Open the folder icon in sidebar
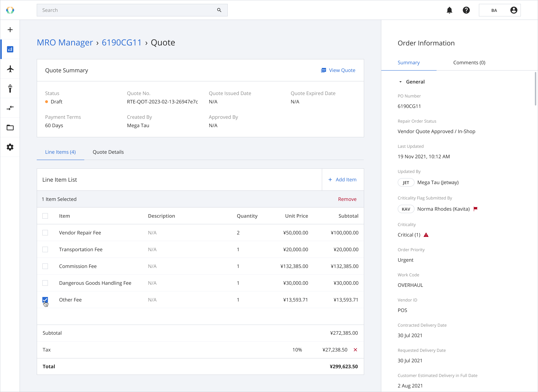The width and height of the screenshot is (538, 392). 10,127
